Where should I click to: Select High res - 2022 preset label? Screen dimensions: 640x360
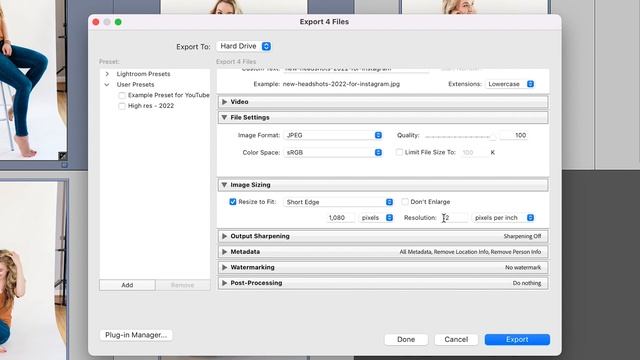point(151,106)
